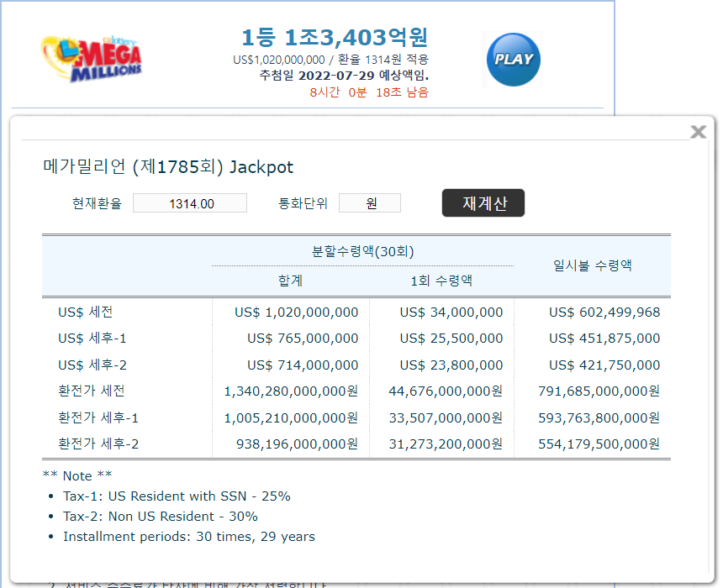Select the Tax-1 US Resident note
Image resolution: width=723 pixels, height=588 pixels.
[177, 496]
